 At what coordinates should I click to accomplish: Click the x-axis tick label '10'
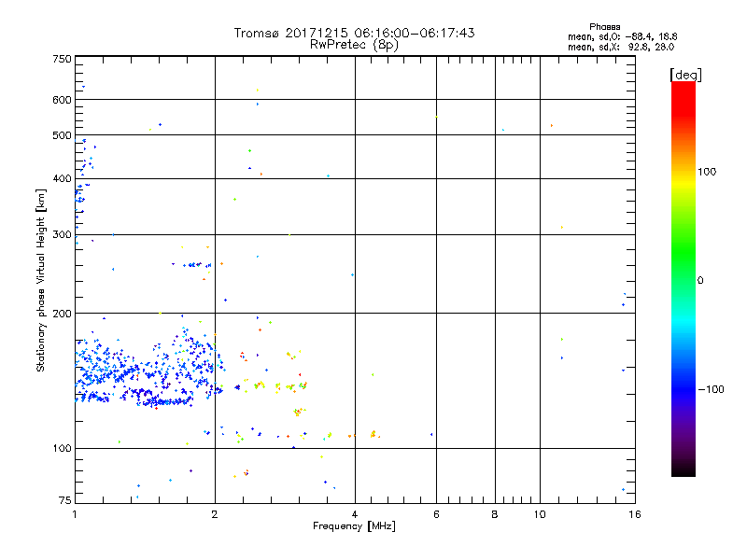click(540, 514)
